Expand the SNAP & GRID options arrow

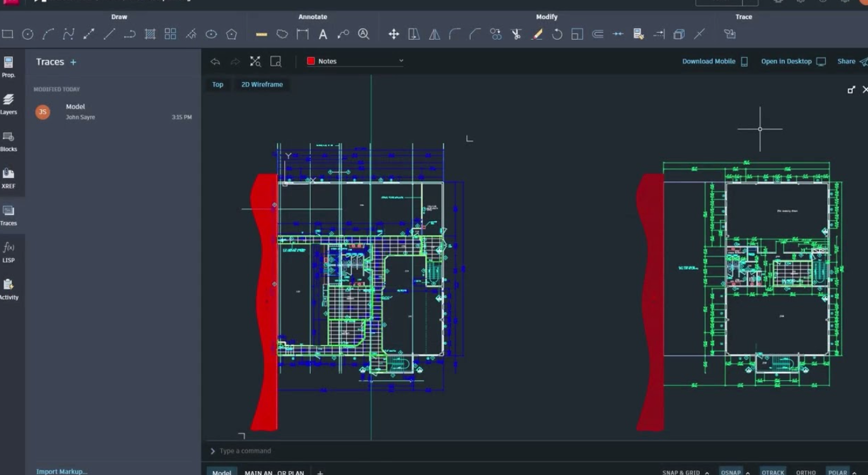(x=707, y=472)
